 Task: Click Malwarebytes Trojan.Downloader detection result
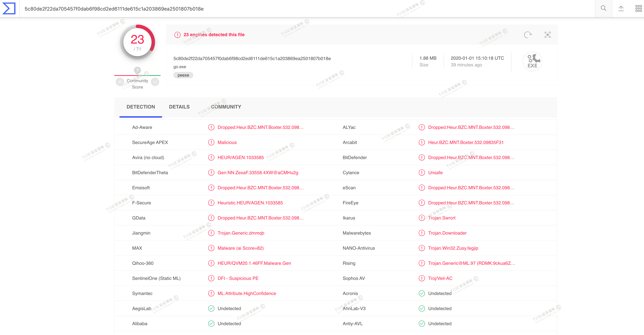click(447, 233)
